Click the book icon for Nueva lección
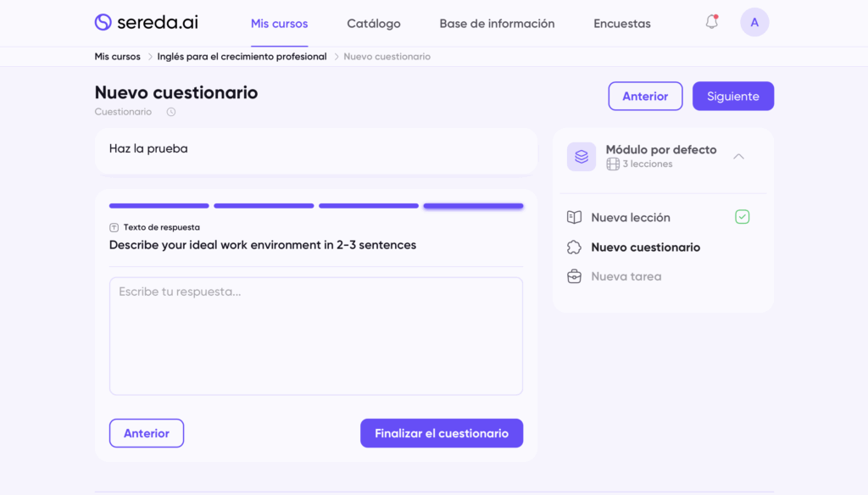868x495 pixels. [574, 218]
